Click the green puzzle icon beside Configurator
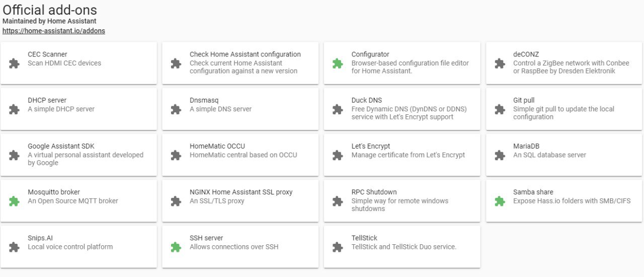The width and height of the screenshot is (644, 277). (338, 63)
